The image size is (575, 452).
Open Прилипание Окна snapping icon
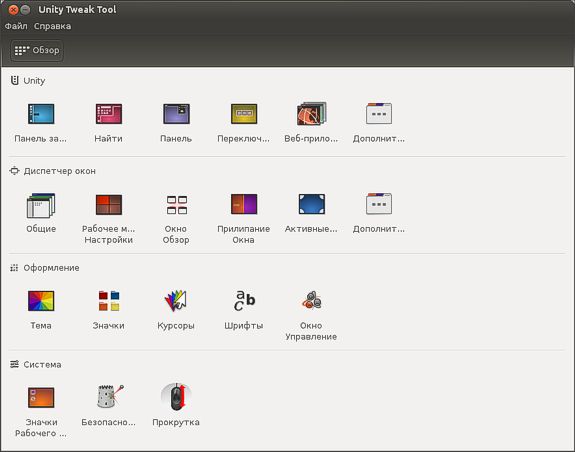(x=244, y=204)
